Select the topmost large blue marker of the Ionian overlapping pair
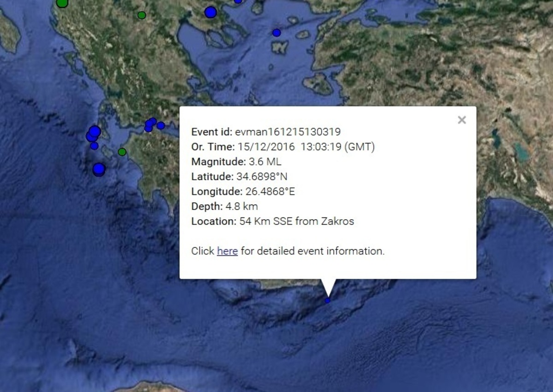The height and width of the screenshot is (392, 553). (95, 131)
